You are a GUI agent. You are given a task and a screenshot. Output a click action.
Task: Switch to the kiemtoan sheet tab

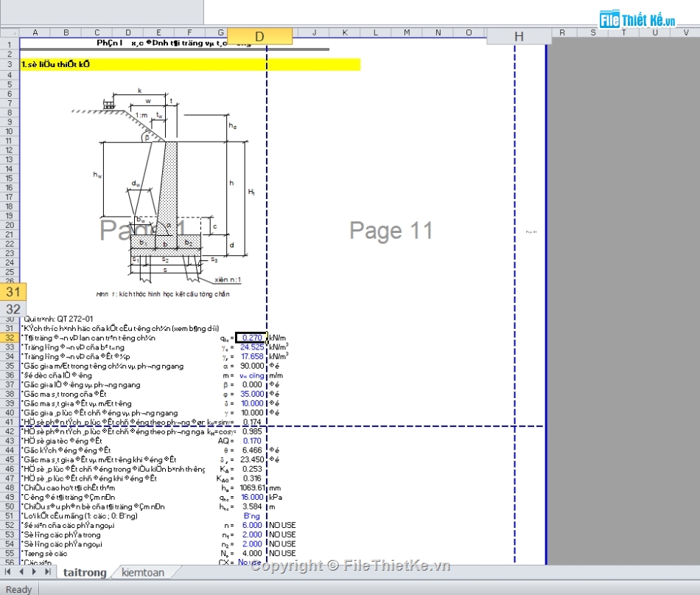(143, 573)
